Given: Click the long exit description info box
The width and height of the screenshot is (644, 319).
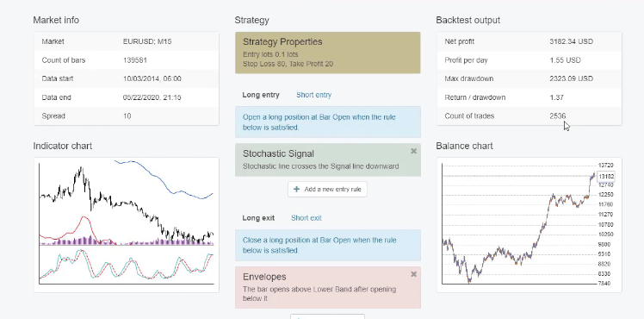Looking at the screenshot, I should pos(328,246).
